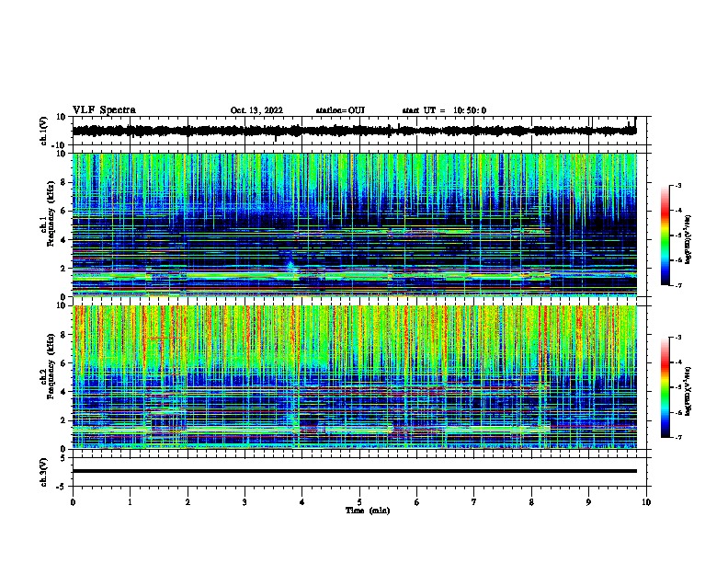This screenshot has height=563, width=728.
Task: Click time axis tick label "9"
Action: pyautogui.click(x=588, y=502)
